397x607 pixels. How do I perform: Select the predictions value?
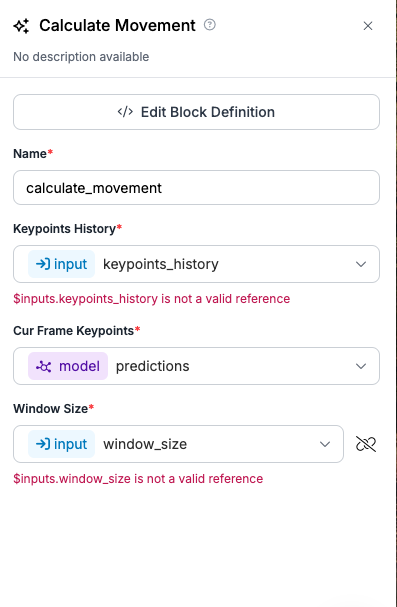[x=152, y=366]
